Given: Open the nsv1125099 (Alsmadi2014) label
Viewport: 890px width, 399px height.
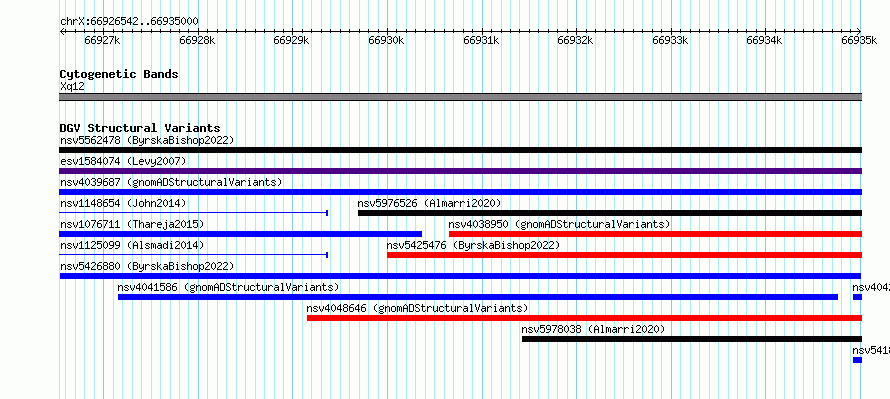Looking at the screenshot, I should [132, 245].
